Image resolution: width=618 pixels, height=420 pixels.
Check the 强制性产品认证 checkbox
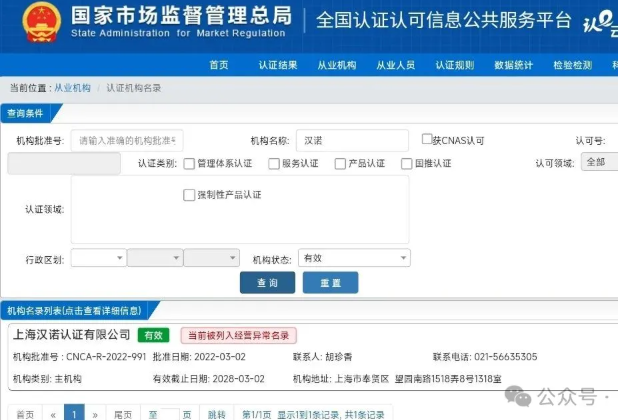(189, 195)
